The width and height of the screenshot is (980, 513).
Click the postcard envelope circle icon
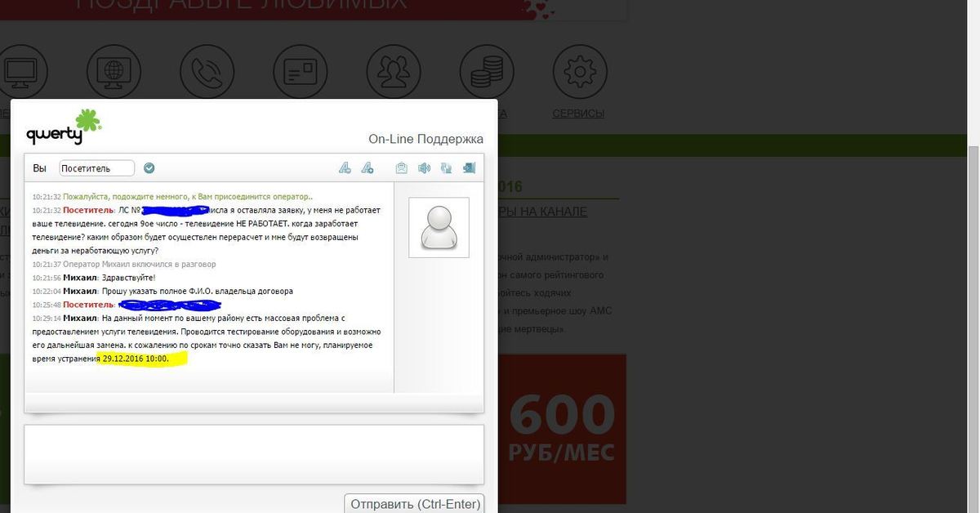coord(300,72)
